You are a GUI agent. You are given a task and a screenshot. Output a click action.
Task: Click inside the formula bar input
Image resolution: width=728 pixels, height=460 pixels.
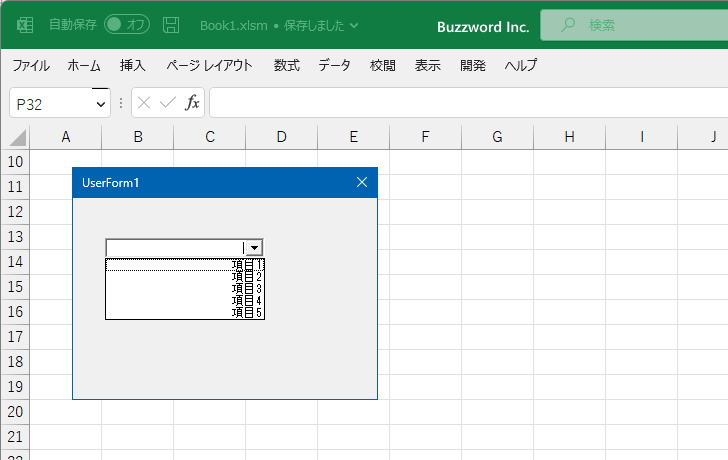[468, 103]
